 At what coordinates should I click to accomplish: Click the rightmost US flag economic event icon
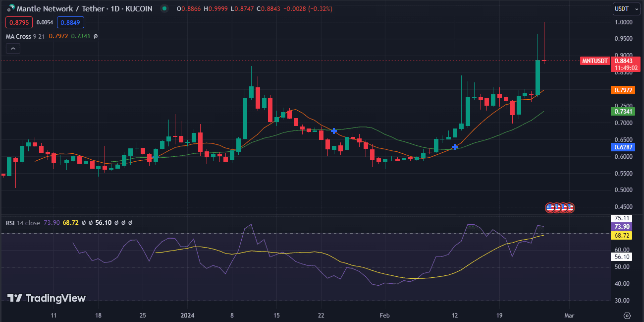pos(570,207)
